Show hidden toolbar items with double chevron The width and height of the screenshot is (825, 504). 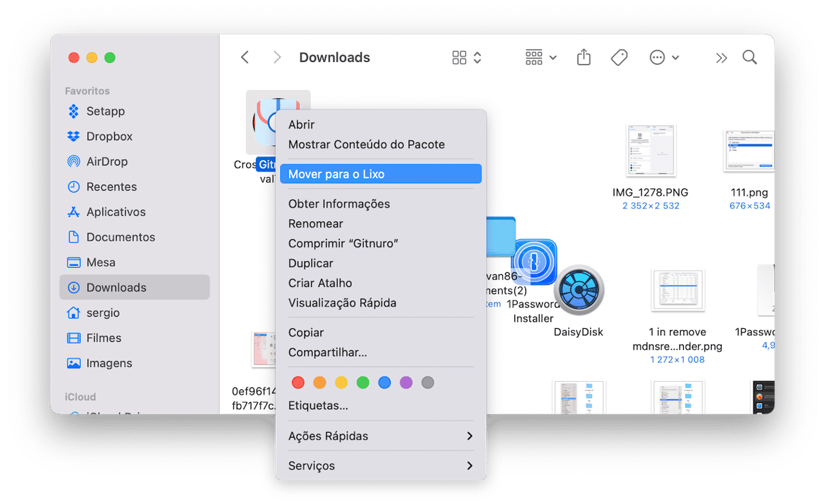[721, 58]
